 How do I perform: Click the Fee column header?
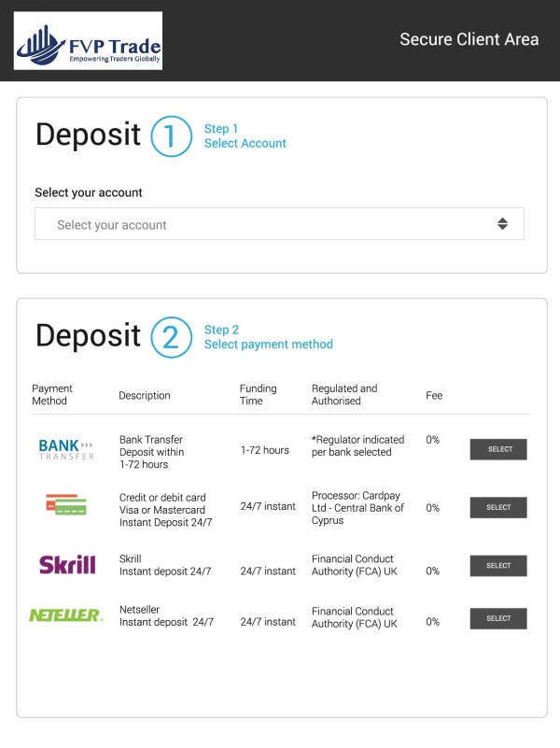pyautogui.click(x=434, y=395)
